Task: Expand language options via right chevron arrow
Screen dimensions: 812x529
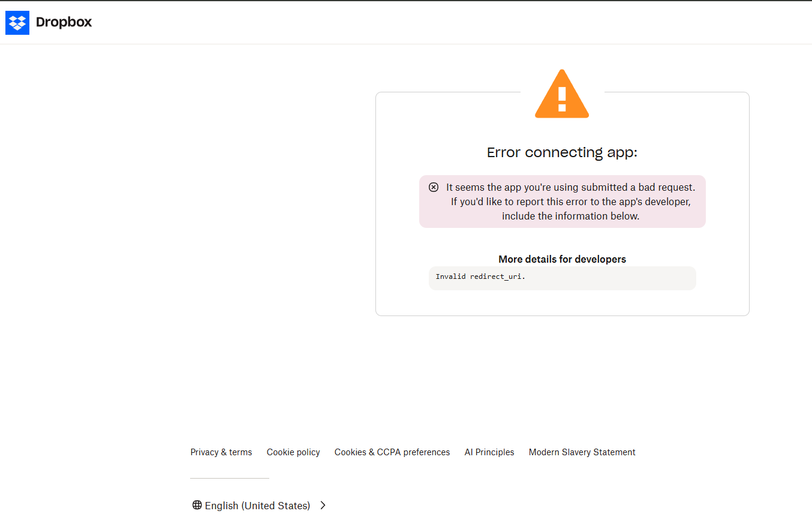Action: [323, 505]
